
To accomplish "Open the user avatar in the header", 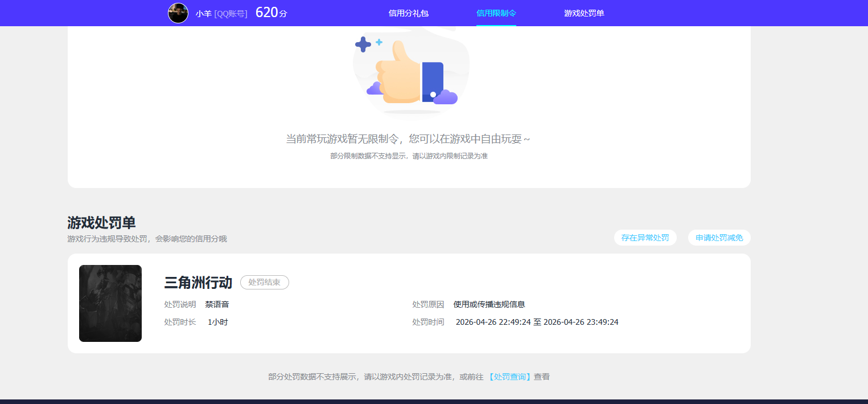I will point(178,13).
